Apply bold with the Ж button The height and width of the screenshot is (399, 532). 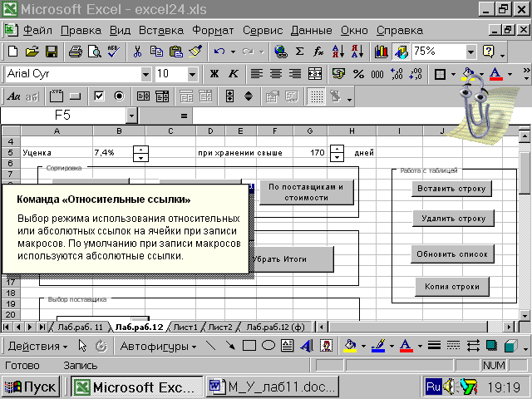(214, 74)
